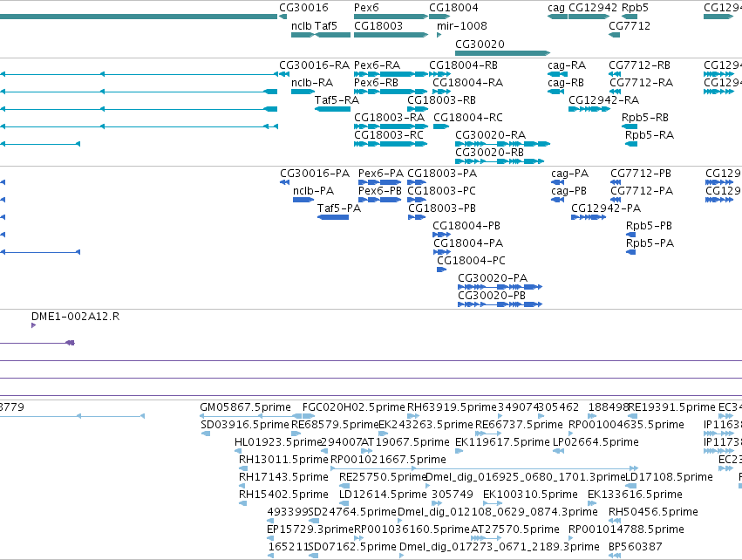Screen dimensions: 742x560
Task: Click transcript CG30020-RA
Action: pyautogui.click(x=490, y=135)
